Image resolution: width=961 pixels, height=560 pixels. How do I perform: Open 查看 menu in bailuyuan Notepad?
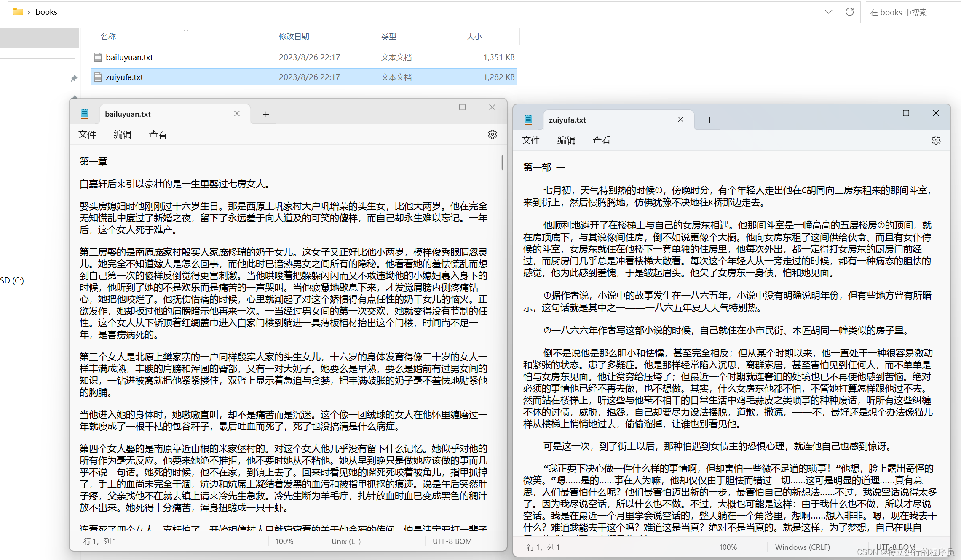tap(158, 134)
